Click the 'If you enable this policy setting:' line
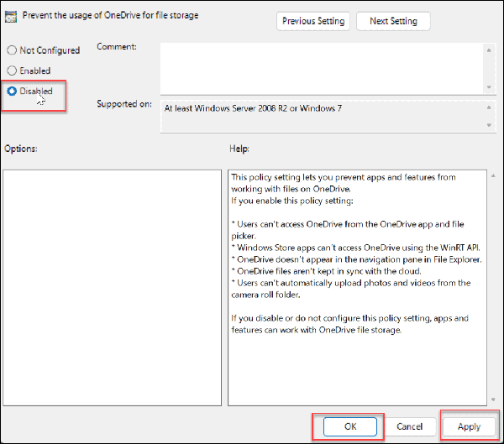Image resolution: width=504 pixels, height=444 pixels. (292, 201)
